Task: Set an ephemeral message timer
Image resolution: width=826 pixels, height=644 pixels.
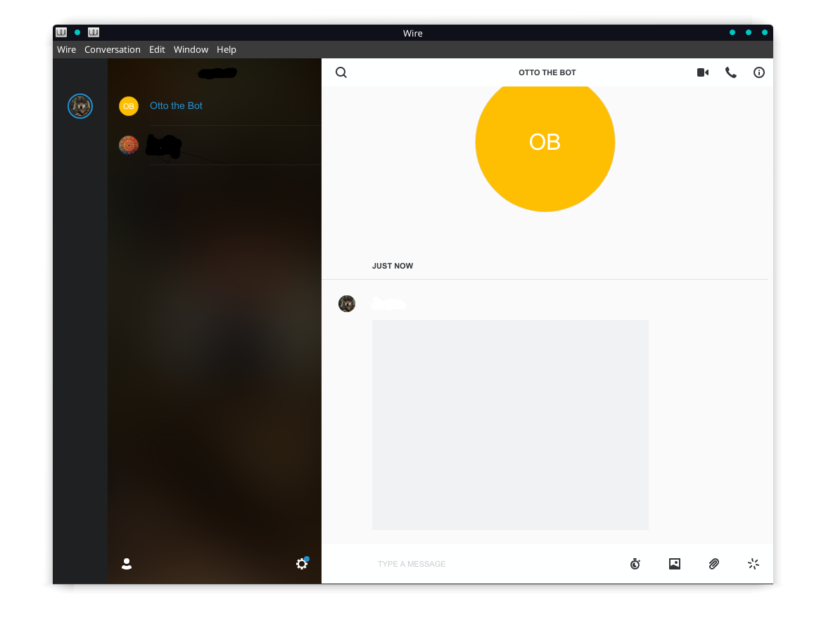Action: point(635,564)
